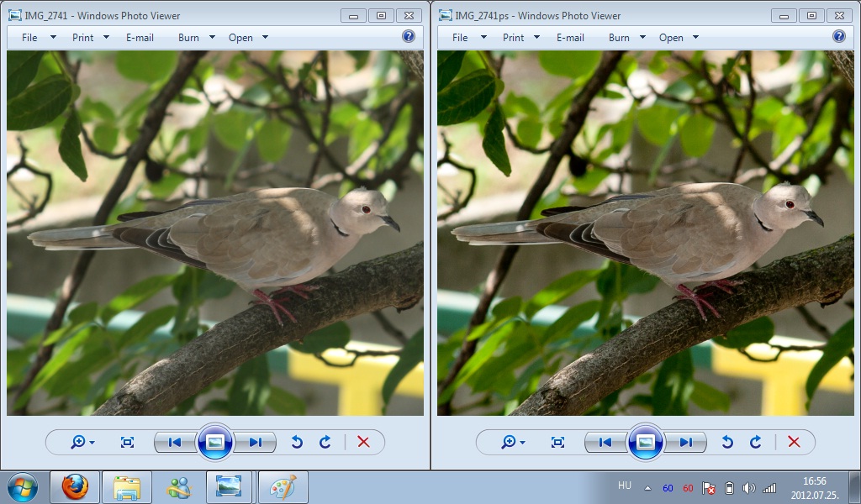Rotate counterclockwise in IMG_2741 window

click(297, 442)
